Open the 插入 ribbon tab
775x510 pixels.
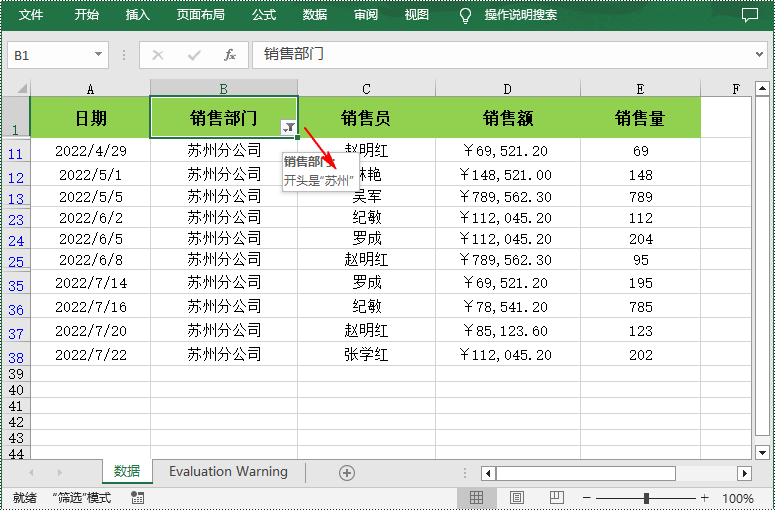click(x=137, y=15)
